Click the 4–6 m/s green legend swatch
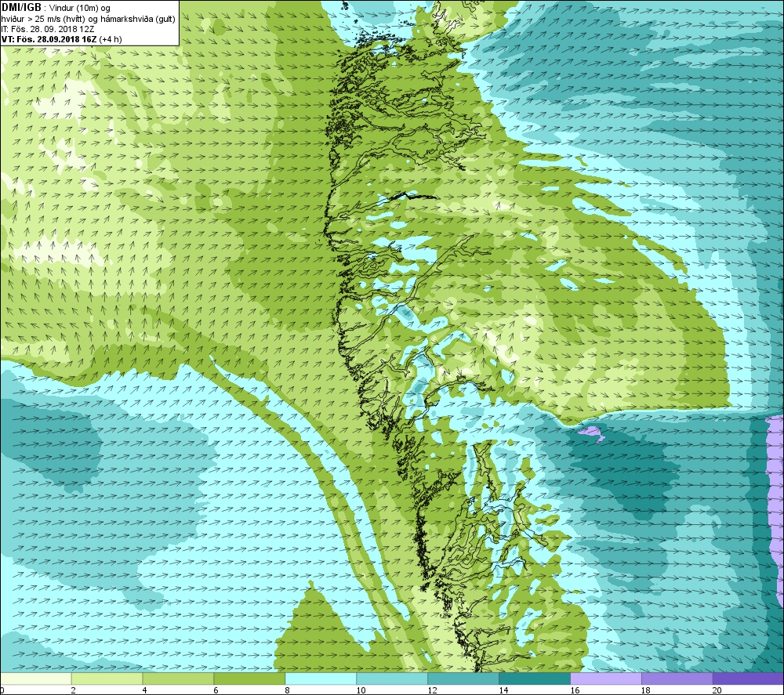This screenshot has width=784, height=695. (178, 679)
